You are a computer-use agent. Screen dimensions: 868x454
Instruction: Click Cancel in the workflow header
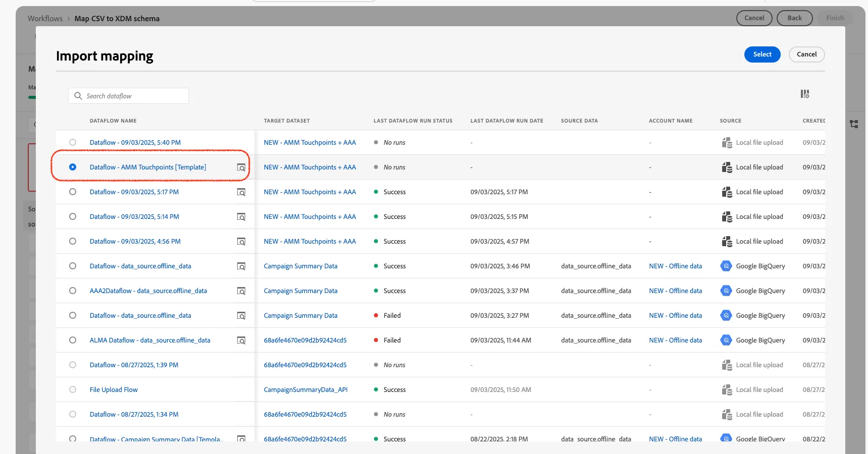click(x=754, y=18)
